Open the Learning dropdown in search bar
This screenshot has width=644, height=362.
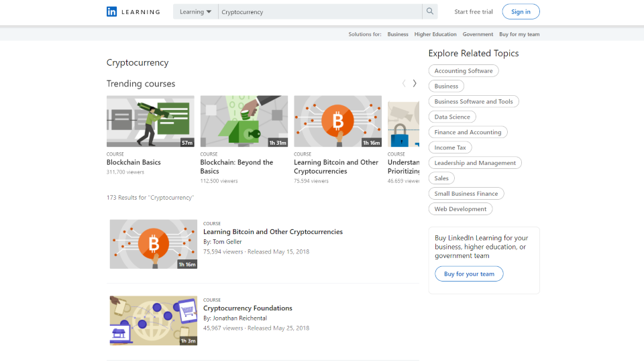coord(195,11)
